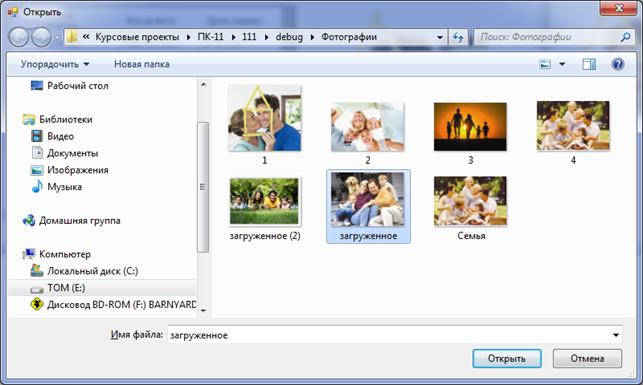The height and width of the screenshot is (385, 643).
Task: Select Домашняя группа in navigation pane
Action: [x=72, y=221]
